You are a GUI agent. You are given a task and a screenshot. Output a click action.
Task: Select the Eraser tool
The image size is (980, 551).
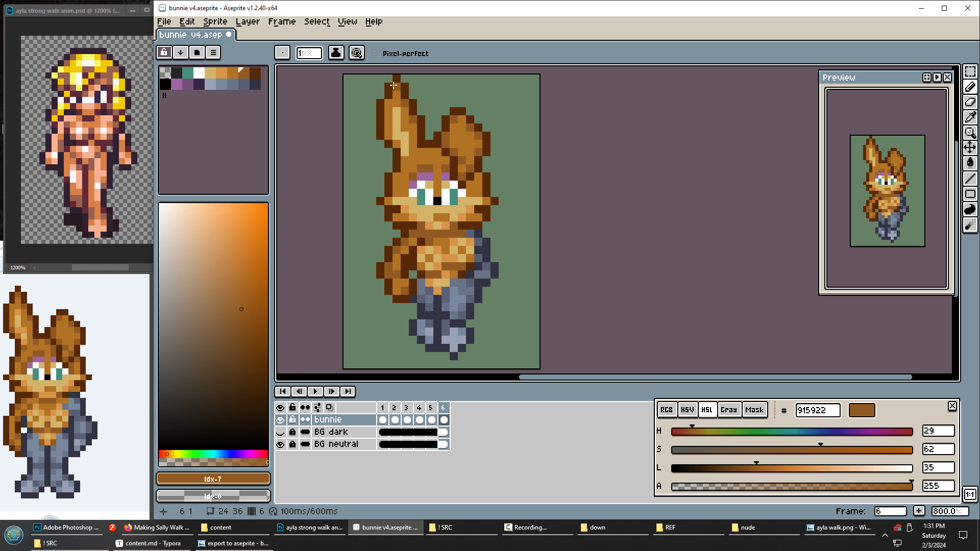tap(970, 102)
